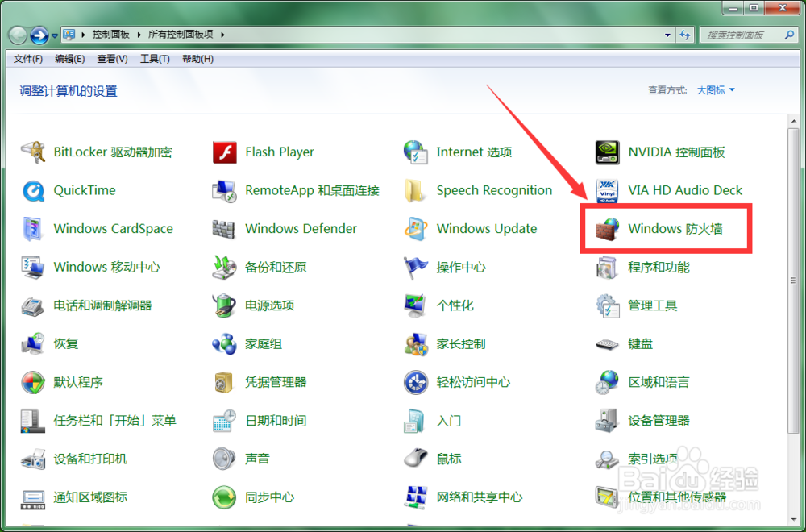Screen dimensions: 806x532
Task: Open the Flash Player icon
Action: point(225,152)
